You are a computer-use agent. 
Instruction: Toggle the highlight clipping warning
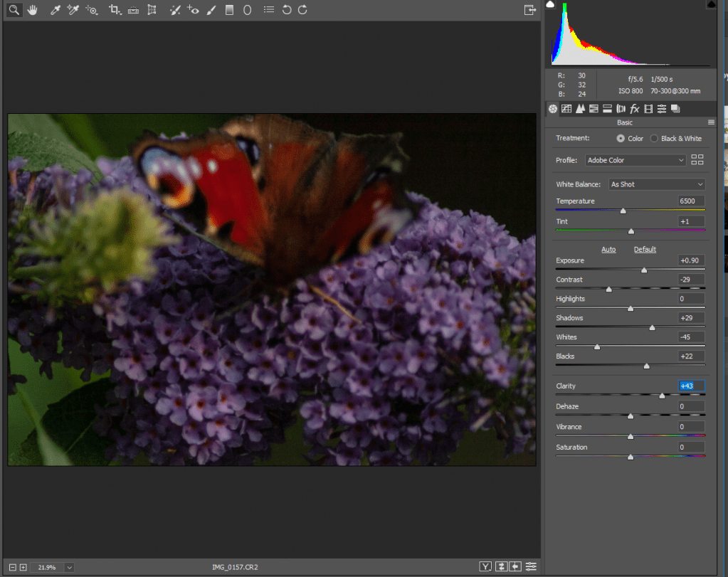click(x=711, y=5)
